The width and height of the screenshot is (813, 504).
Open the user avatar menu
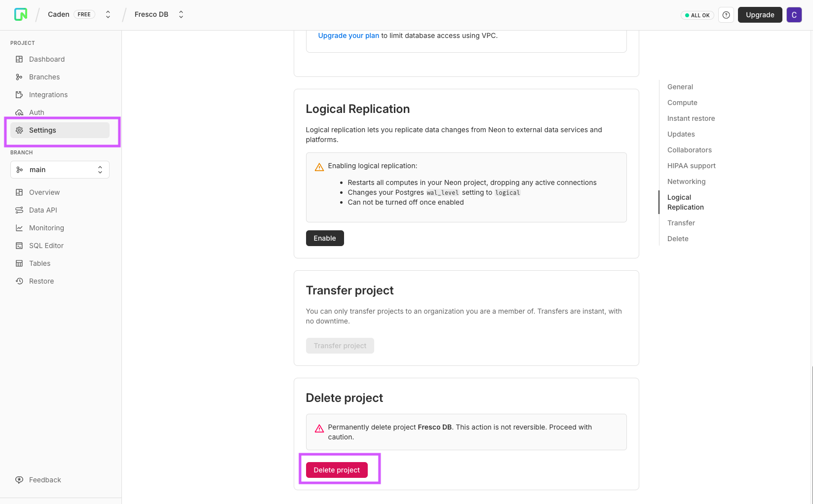pos(794,15)
